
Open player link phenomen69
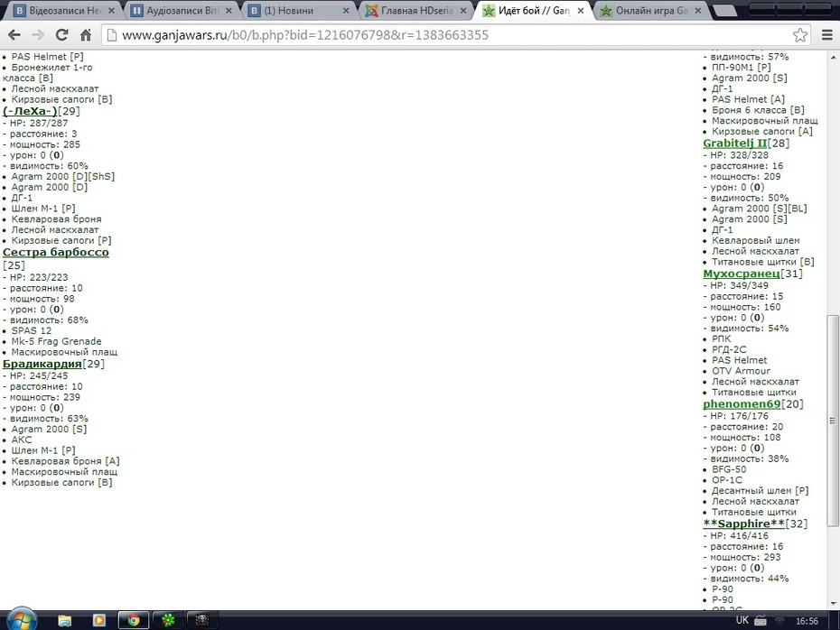742,404
